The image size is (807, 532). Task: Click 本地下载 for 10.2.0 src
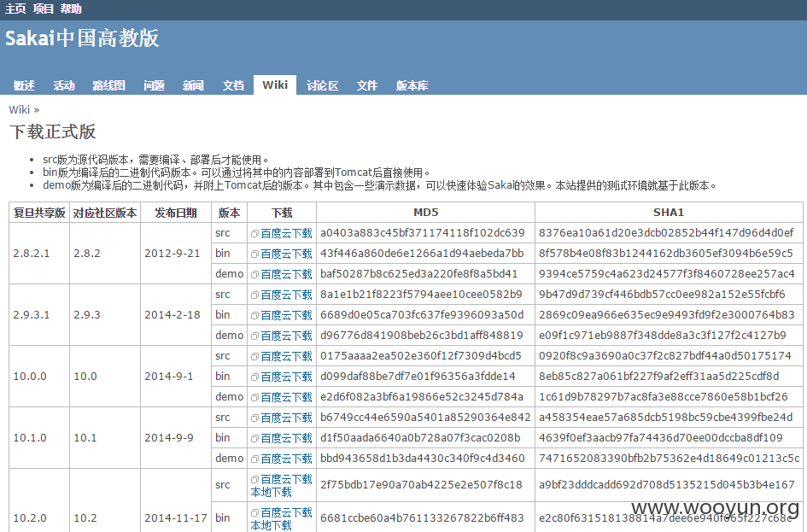[272, 493]
